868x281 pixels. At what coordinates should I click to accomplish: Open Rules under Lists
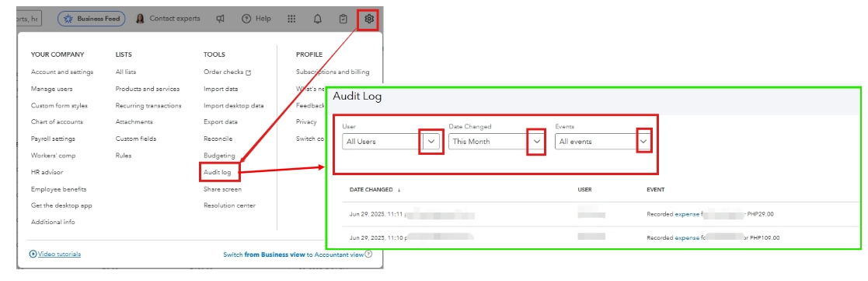124,155
